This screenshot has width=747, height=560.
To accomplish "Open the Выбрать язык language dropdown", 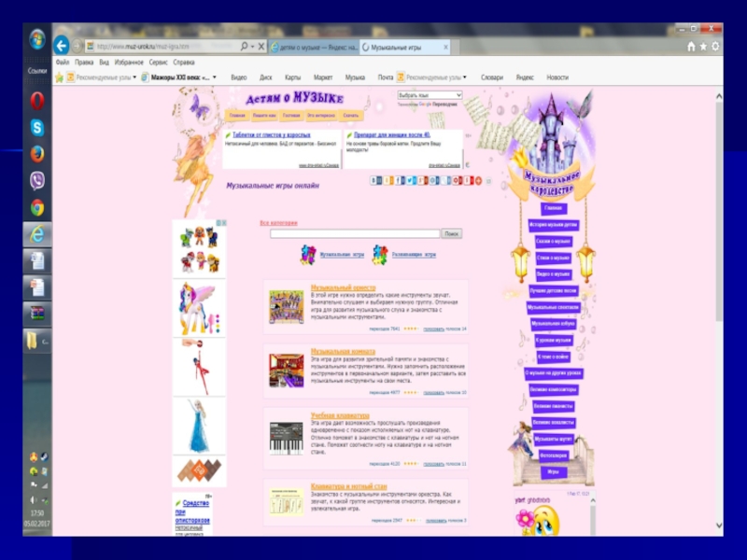I will (430, 95).
